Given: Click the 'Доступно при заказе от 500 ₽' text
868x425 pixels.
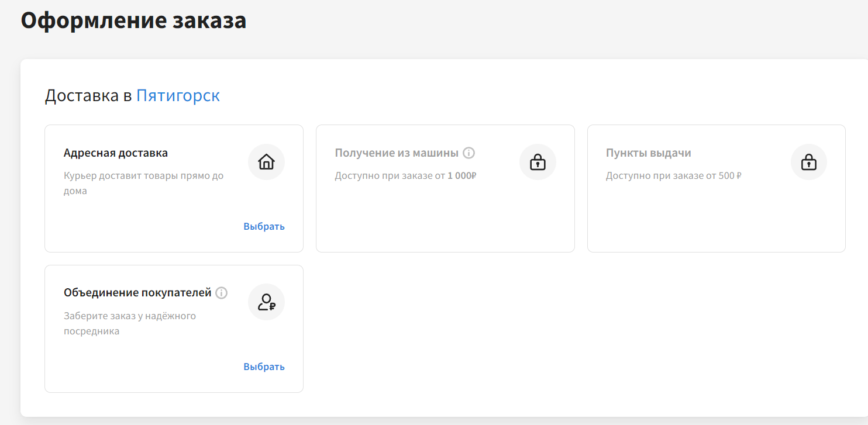Looking at the screenshot, I should (x=673, y=176).
